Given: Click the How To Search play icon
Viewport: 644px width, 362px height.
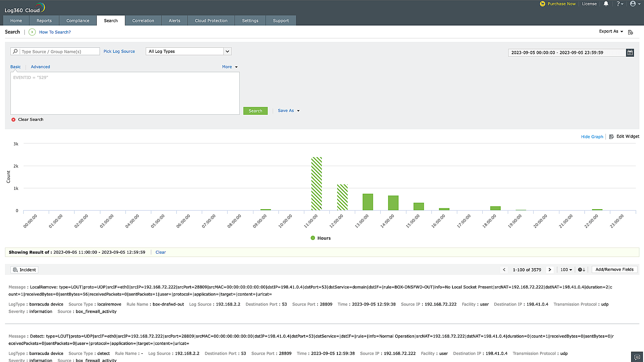Looking at the screenshot, I should [32, 32].
